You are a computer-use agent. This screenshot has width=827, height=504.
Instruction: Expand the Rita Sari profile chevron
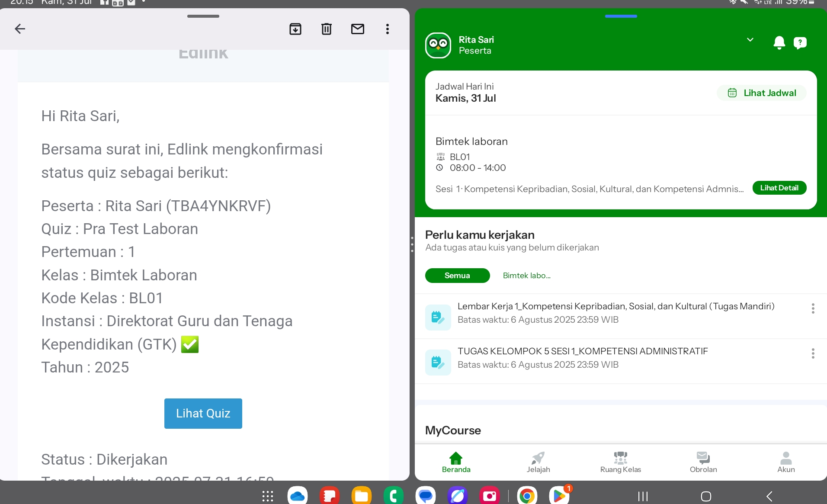[750, 40]
